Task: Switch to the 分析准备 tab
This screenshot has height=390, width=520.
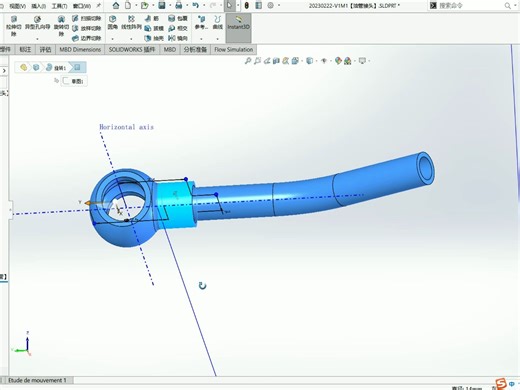Action: pos(195,49)
